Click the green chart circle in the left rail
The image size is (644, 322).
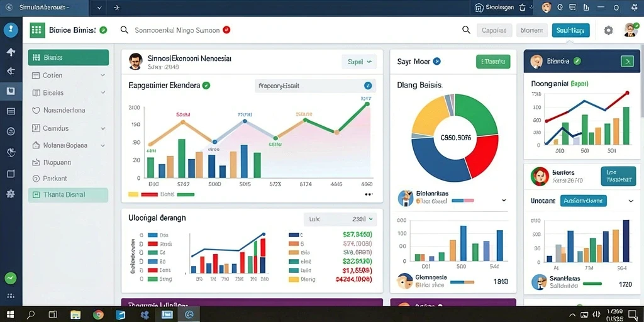click(11, 278)
